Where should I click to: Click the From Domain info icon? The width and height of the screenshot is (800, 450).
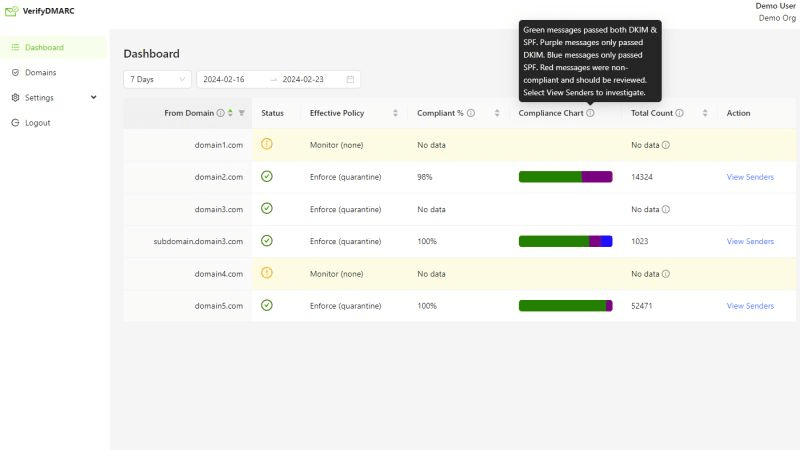220,113
